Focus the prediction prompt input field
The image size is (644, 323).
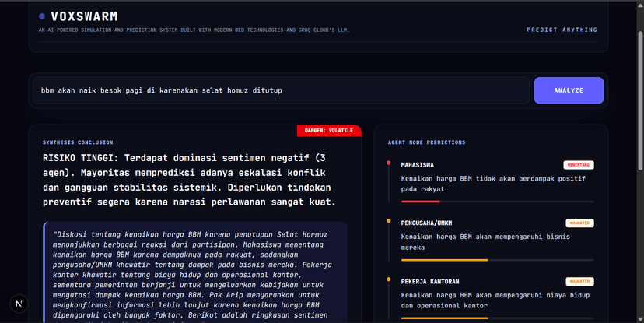(x=282, y=90)
